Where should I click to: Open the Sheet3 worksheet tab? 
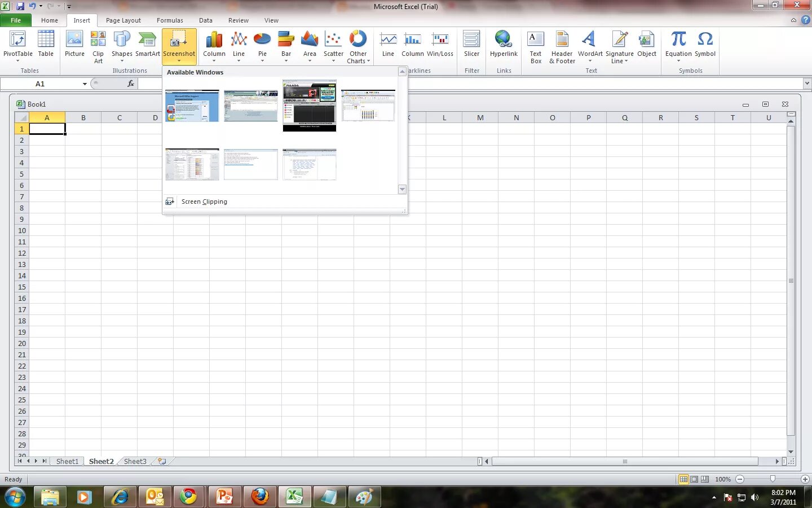coord(135,461)
